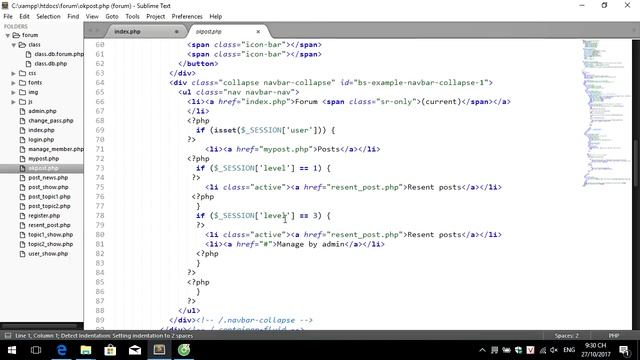Open index.php from the sidebar file list
Viewport: 640px width, 360px height.
pyautogui.click(x=41, y=130)
